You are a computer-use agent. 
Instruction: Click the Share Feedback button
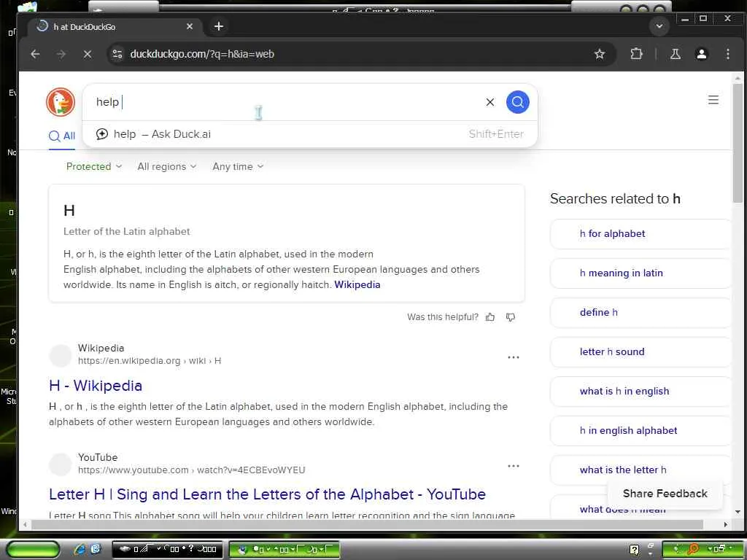pyautogui.click(x=665, y=494)
